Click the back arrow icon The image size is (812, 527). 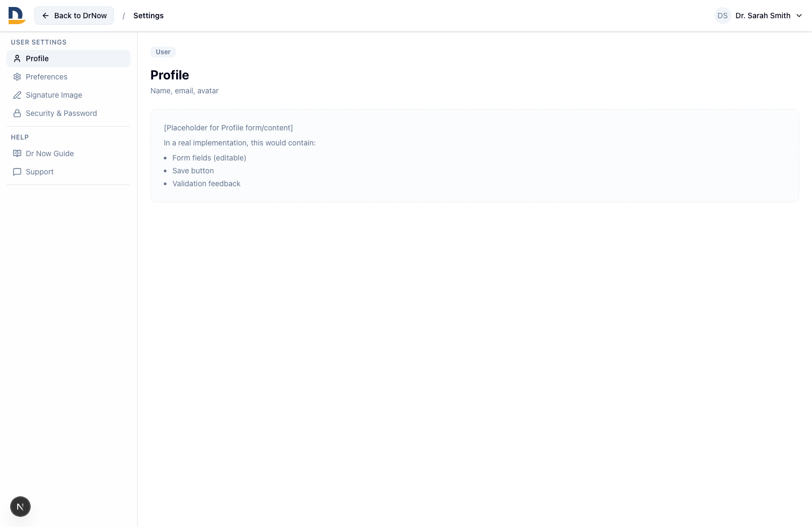click(46, 16)
